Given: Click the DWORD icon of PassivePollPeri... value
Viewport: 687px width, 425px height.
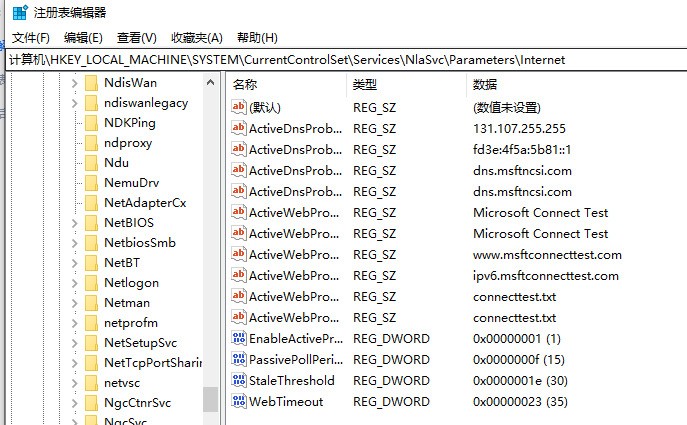Looking at the screenshot, I should click(x=239, y=359).
